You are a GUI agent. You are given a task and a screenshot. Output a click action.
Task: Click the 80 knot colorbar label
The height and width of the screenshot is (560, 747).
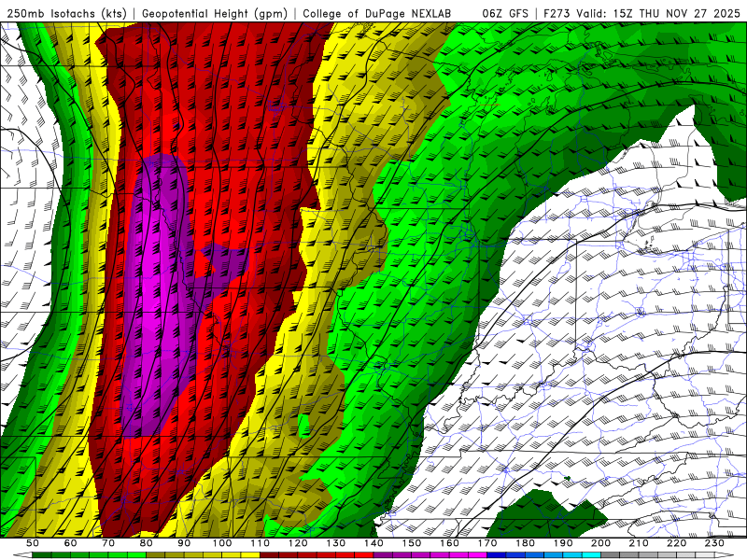pos(146,543)
